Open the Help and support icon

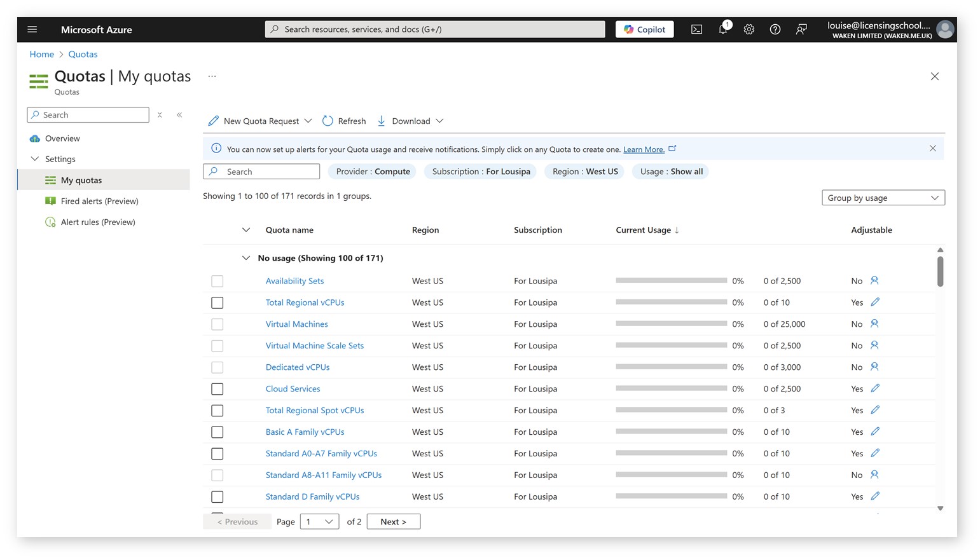pos(775,29)
